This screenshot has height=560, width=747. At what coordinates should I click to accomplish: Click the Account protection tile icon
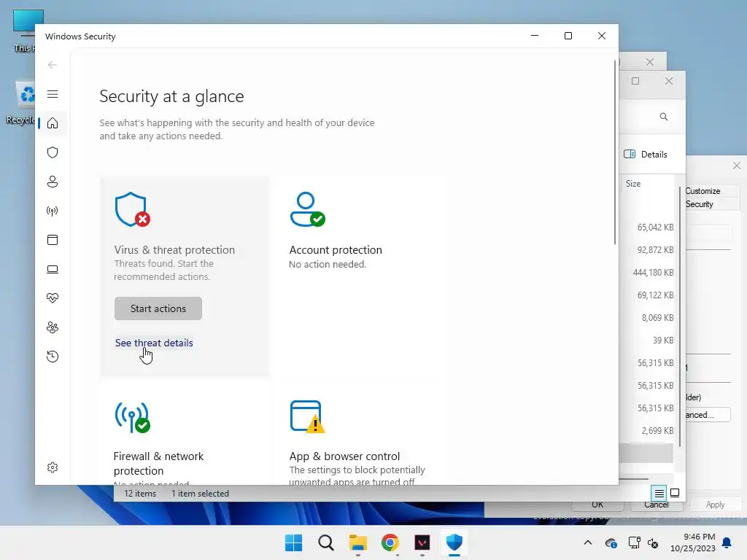tap(307, 209)
